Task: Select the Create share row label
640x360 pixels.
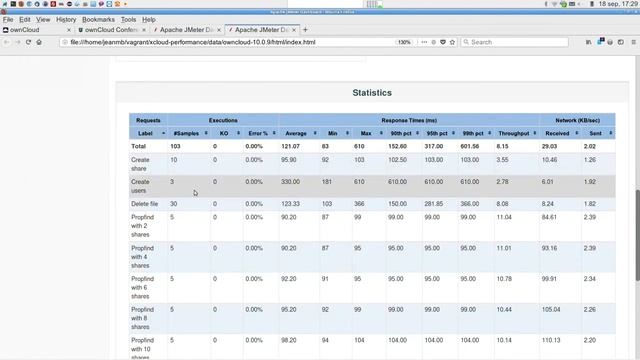Action: point(140,164)
